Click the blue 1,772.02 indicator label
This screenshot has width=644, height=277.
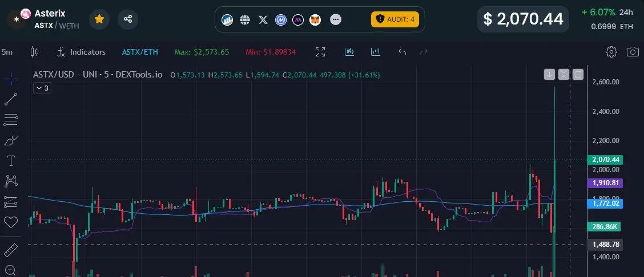[x=605, y=203]
